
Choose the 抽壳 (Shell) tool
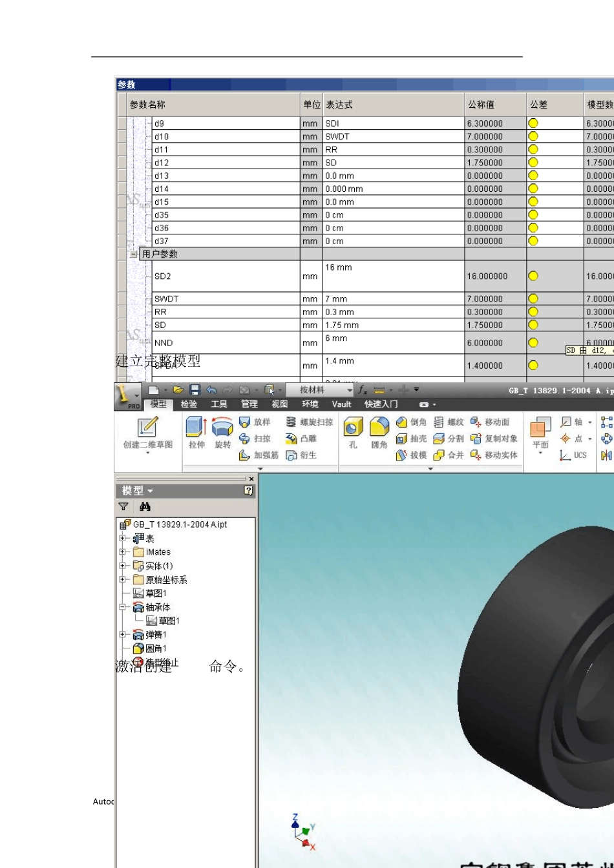(411, 439)
